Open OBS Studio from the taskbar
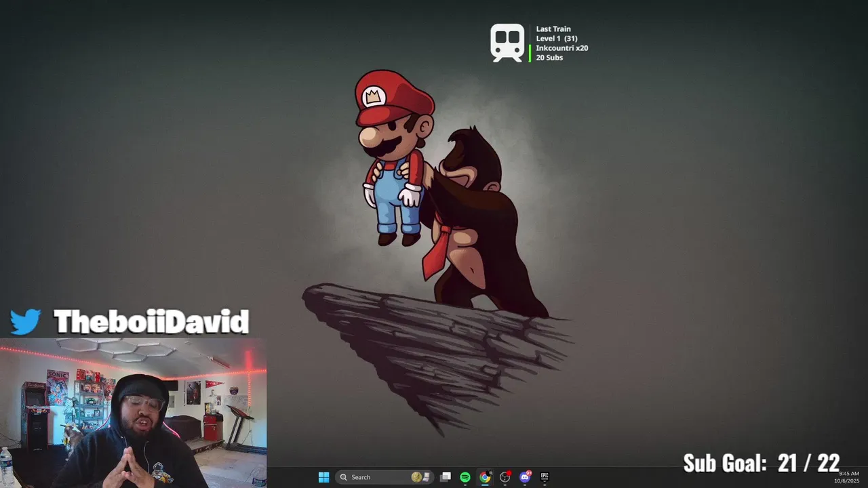This screenshot has width=868, height=488. point(505,477)
